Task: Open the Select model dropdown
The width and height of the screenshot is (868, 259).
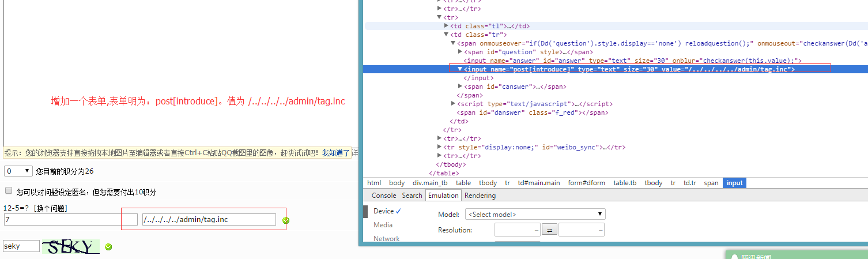Action: 535,214
